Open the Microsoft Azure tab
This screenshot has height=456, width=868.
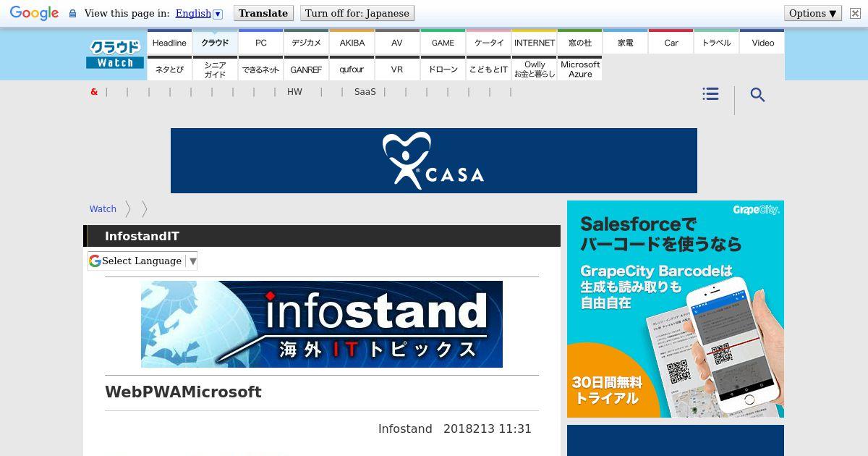[580, 69]
